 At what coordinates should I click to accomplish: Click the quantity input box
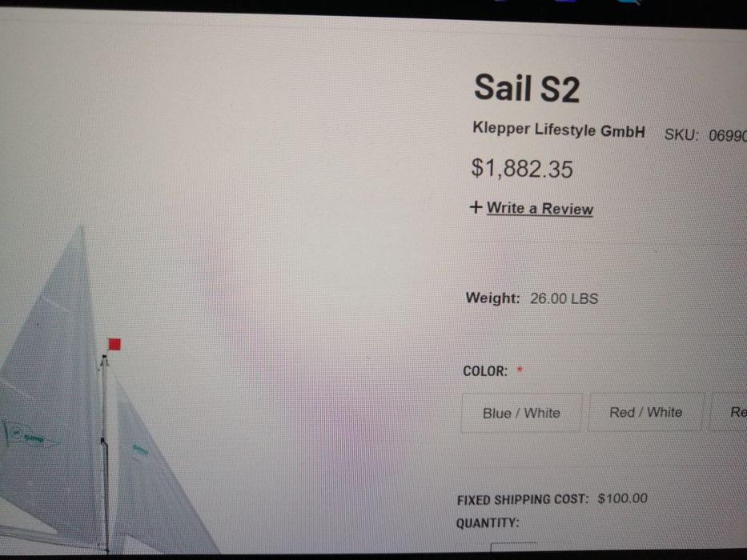[x=513, y=549]
